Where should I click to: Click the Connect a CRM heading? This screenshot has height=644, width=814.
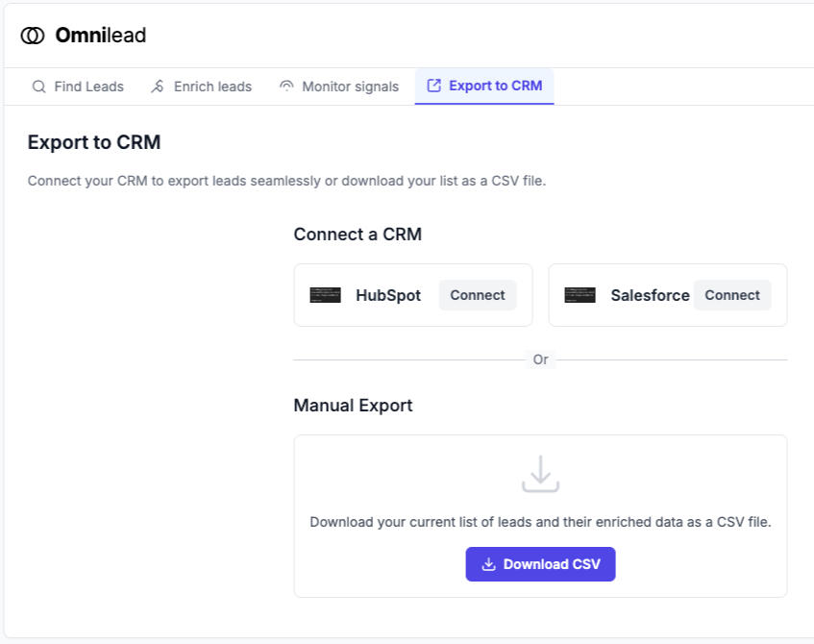coord(358,235)
